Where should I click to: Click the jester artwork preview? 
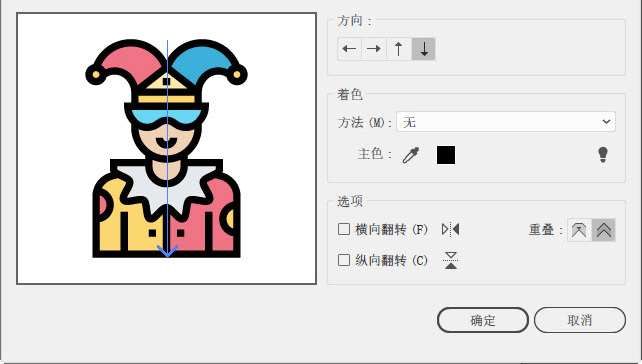166,148
